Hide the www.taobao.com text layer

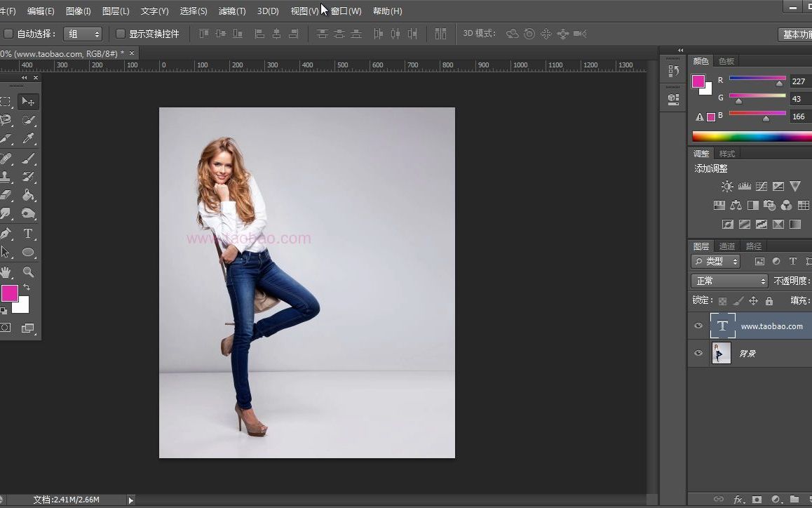(698, 326)
